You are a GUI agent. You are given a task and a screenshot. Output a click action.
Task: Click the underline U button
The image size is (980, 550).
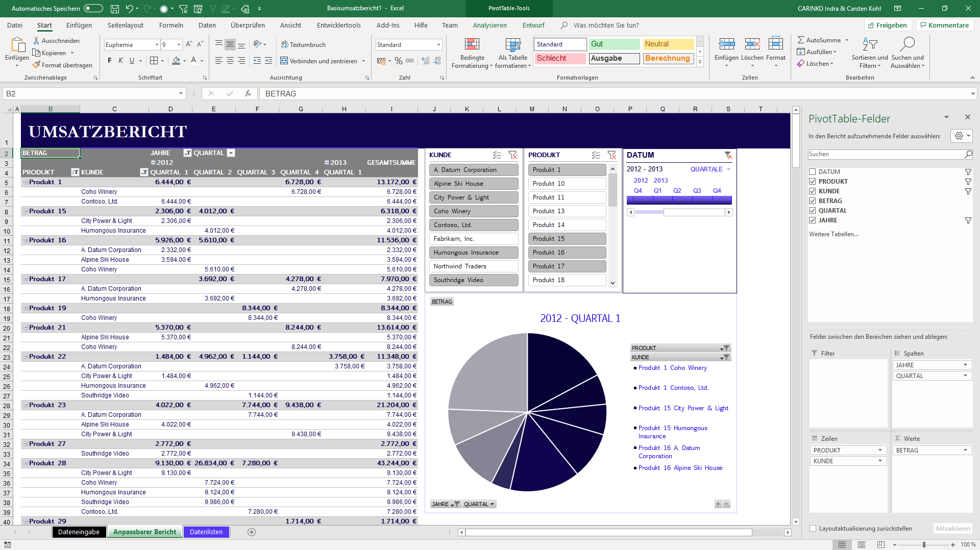pyautogui.click(x=132, y=61)
